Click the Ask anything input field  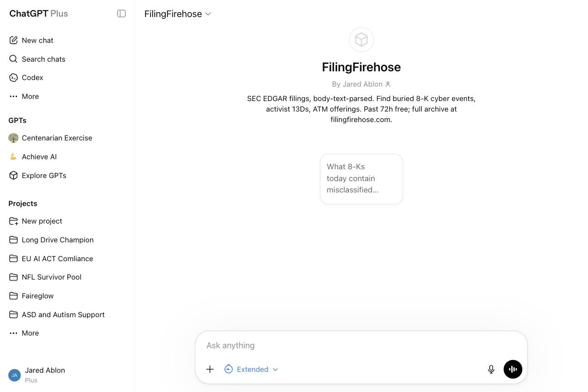(362, 345)
